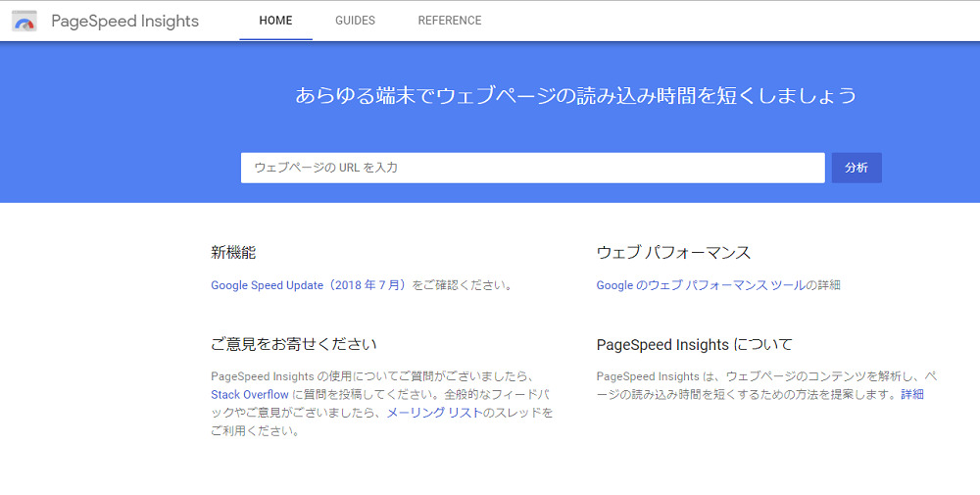This screenshot has height=495, width=980.
Task: Click the PageSpeed Insights title text in the header
Action: [125, 21]
